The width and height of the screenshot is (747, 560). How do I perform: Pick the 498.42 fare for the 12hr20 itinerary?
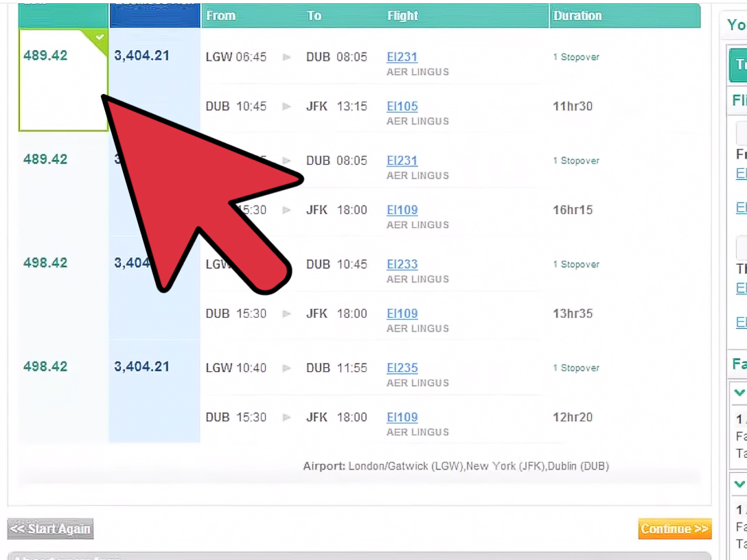point(45,366)
